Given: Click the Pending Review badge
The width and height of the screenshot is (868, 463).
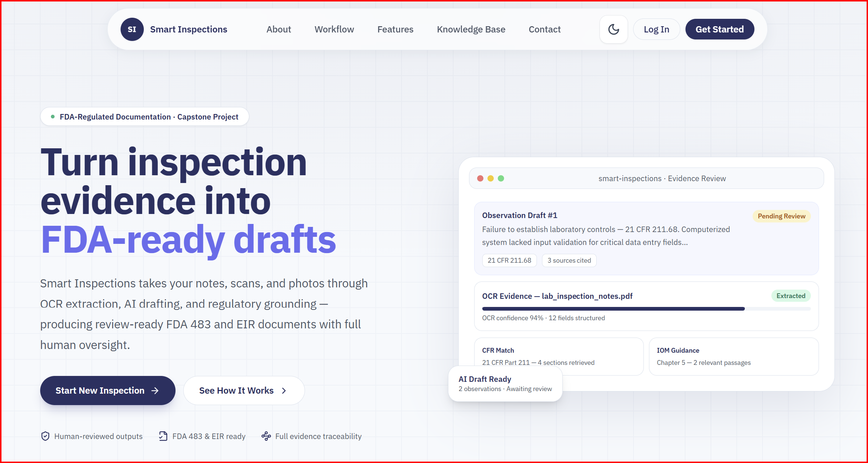Looking at the screenshot, I should point(781,216).
